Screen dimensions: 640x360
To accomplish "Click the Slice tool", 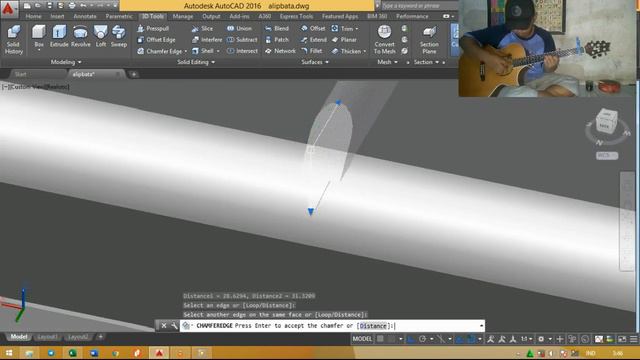I will 202,29.
